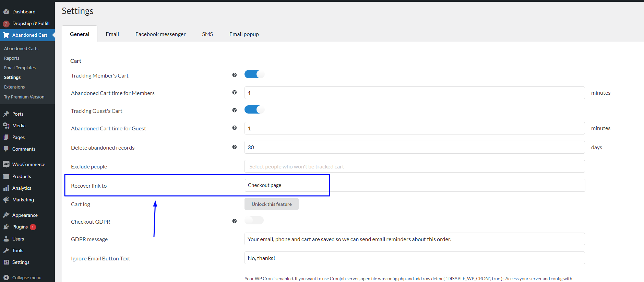Click the Dashboard icon in sidebar
Image resolution: width=644 pixels, height=282 pixels.
click(6, 12)
